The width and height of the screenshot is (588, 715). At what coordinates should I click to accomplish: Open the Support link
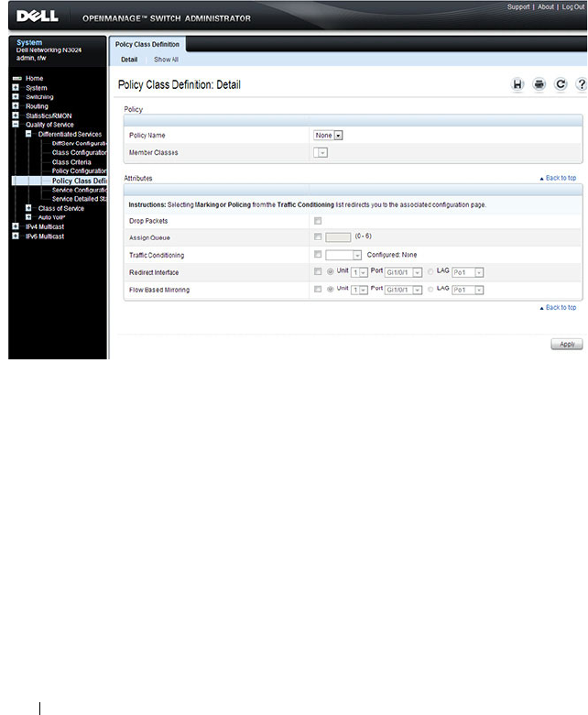coord(518,6)
